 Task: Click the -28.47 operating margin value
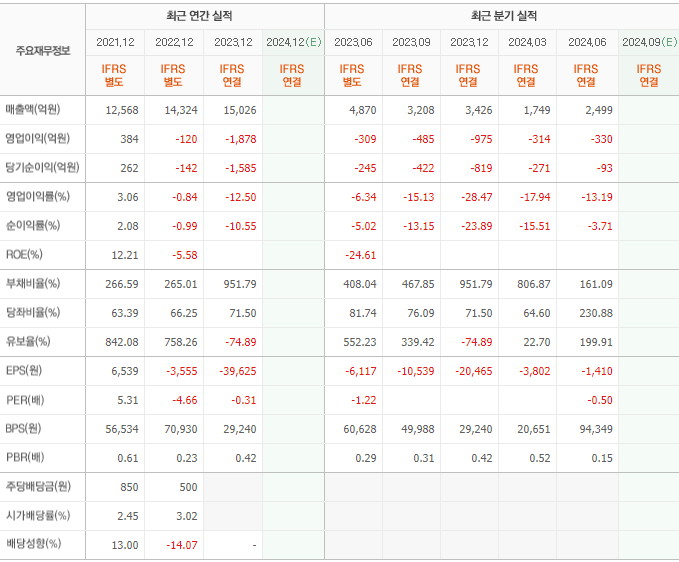pyautogui.click(x=477, y=197)
